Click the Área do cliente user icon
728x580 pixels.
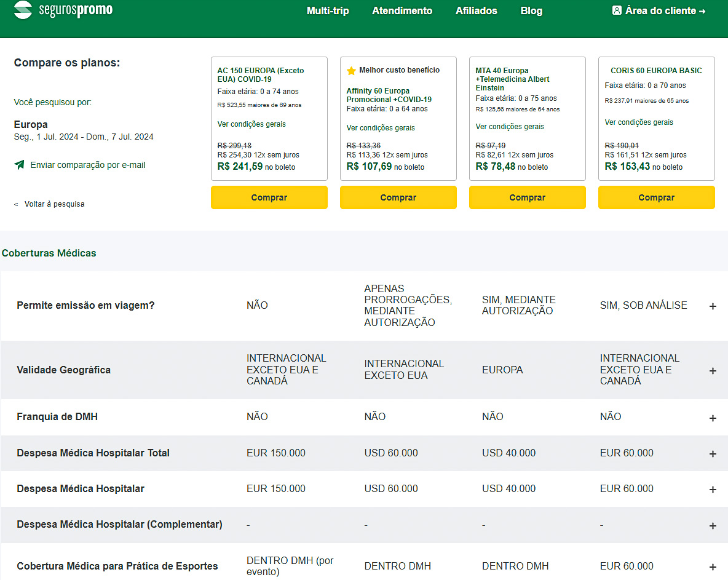(617, 10)
